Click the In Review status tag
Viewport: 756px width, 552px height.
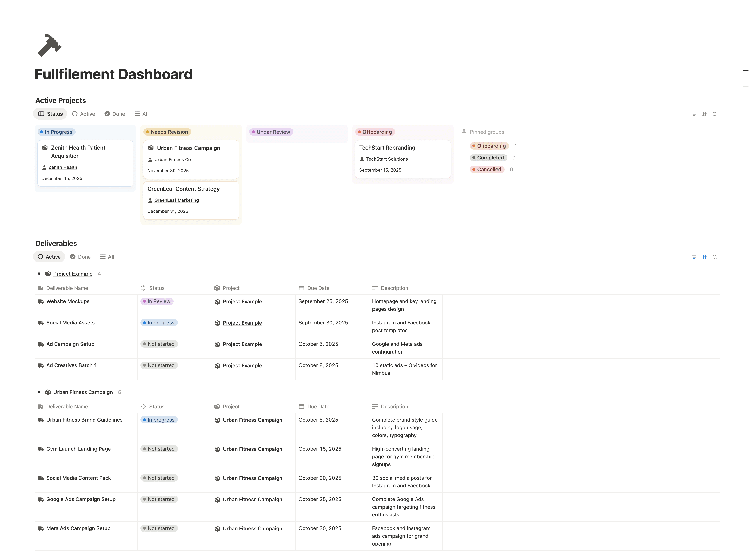coord(157,301)
